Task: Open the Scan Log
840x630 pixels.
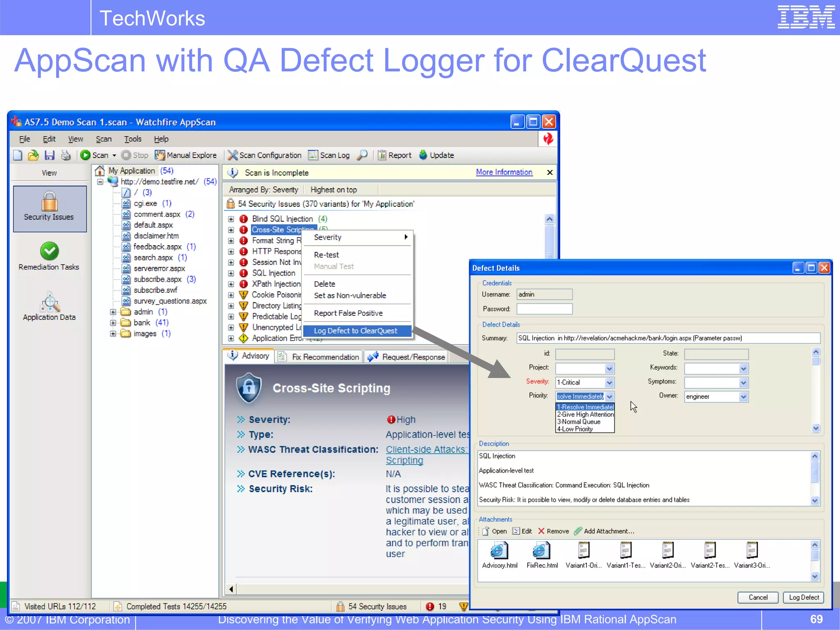Action: click(x=329, y=155)
